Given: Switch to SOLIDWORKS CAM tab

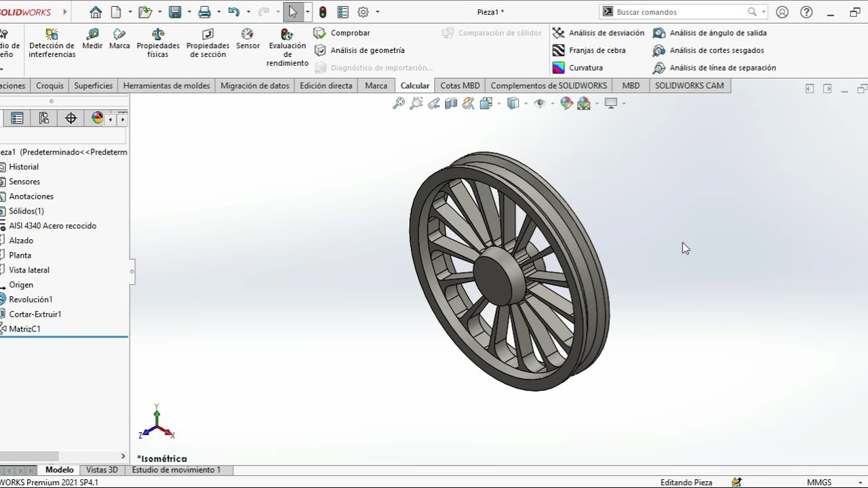Looking at the screenshot, I should (689, 85).
